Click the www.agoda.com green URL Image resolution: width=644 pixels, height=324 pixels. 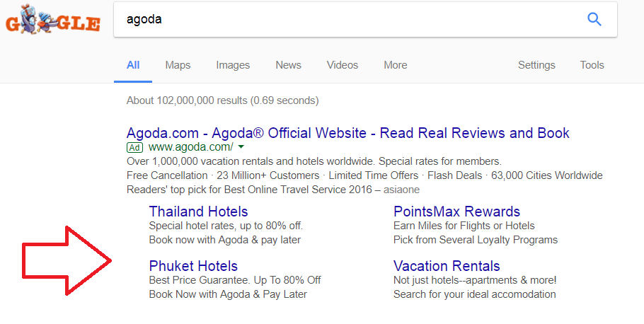point(190,147)
